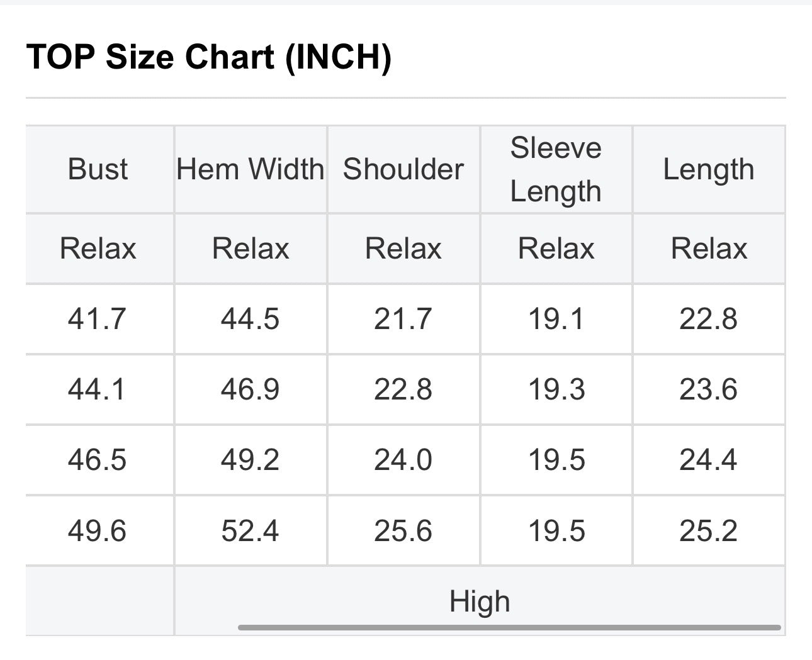Click the hem width value 52.4
This screenshot has height=660, width=812.
click(251, 531)
